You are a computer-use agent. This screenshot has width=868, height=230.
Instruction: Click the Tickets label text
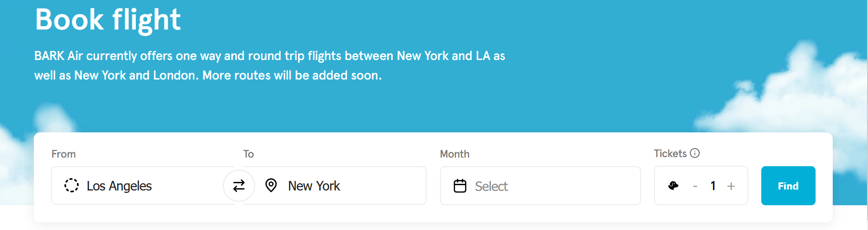coord(670,153)
